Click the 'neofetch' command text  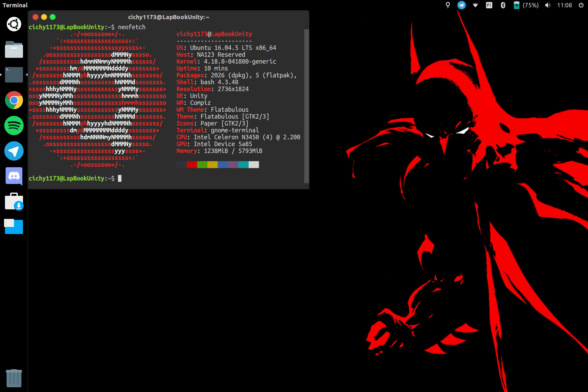132,27
